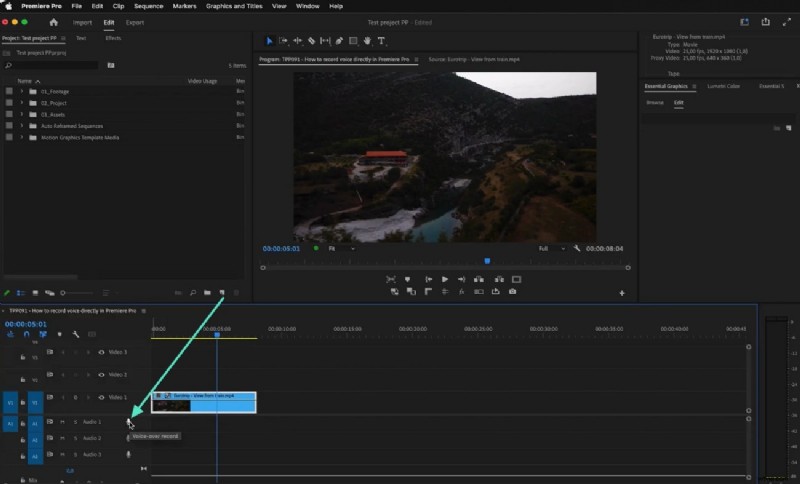
Task: Open Program monitor settings wrench
Action: pos(577,248)
